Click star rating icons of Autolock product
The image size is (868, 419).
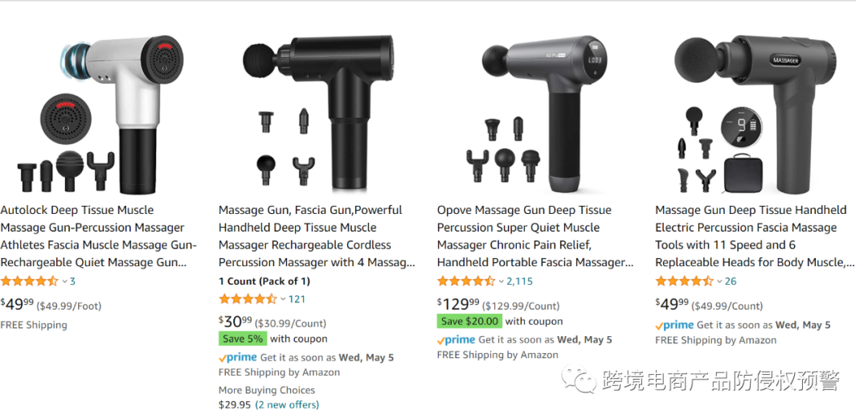click(30, 281)
